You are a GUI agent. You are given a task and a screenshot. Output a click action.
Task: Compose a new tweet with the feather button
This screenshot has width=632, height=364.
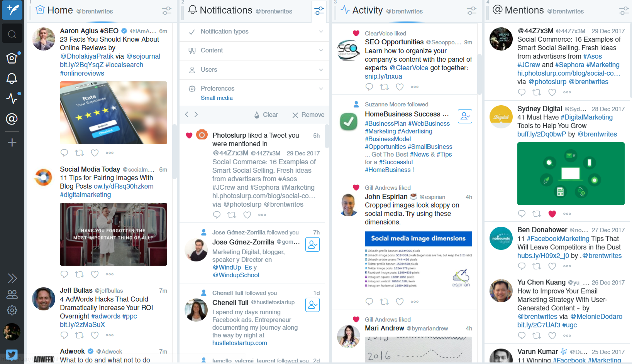12,10
